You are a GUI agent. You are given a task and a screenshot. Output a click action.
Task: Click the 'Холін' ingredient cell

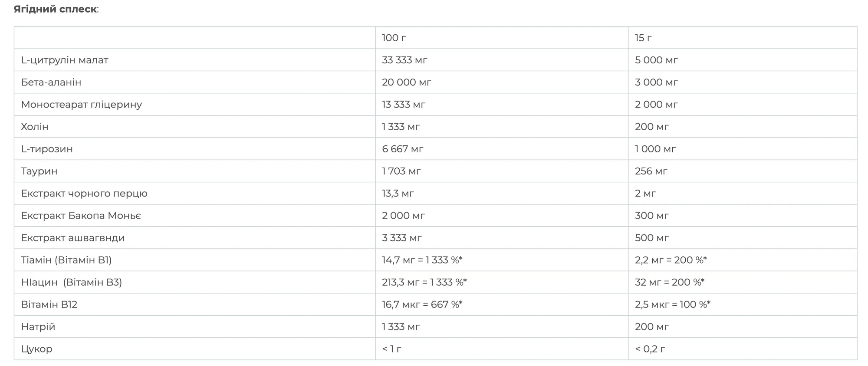point(194,127)
